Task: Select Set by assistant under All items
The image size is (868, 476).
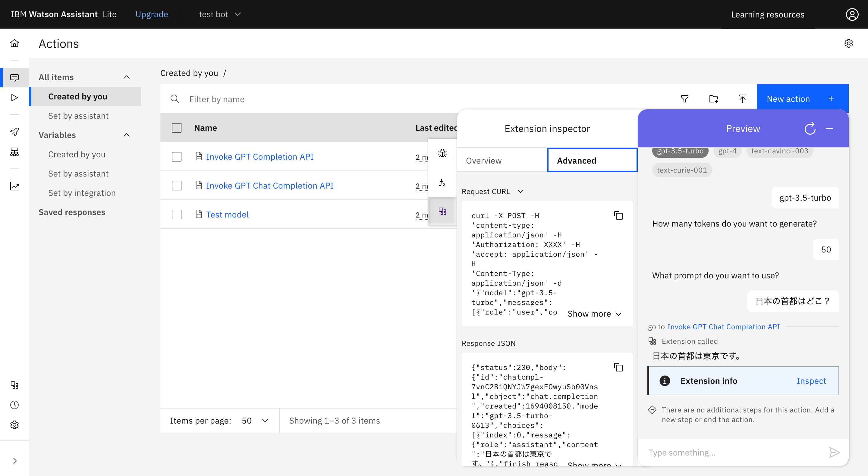Action: pos(78,116)
